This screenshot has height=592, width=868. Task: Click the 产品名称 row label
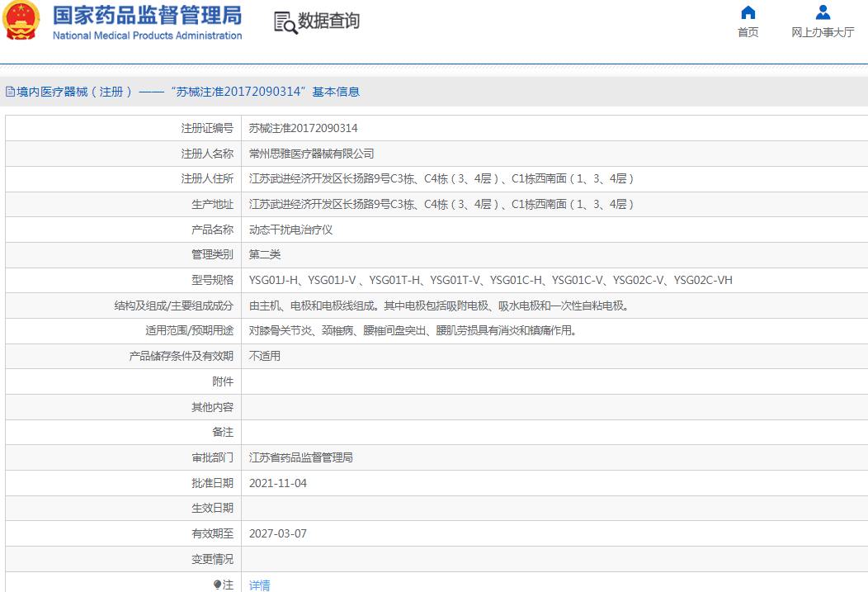[x=213, y=230]
